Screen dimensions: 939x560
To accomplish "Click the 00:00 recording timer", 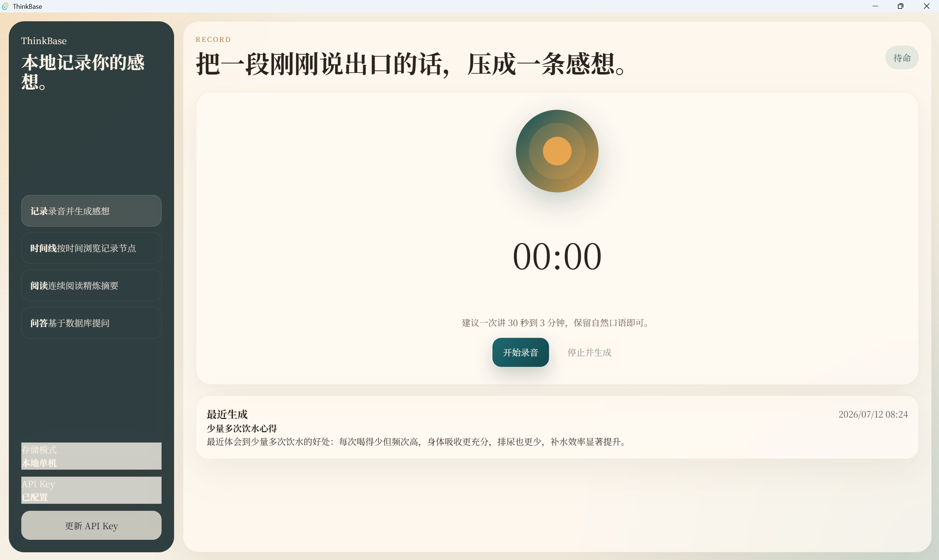I will point(557,257).
